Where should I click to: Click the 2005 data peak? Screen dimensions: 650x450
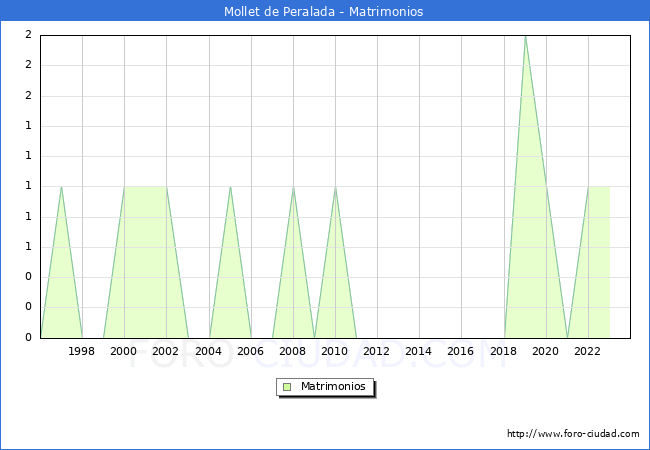230,187
